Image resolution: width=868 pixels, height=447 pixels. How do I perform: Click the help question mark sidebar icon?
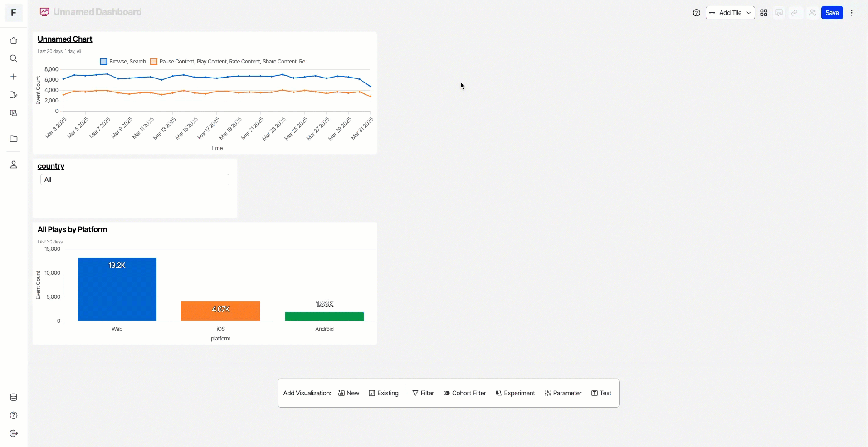14,415
